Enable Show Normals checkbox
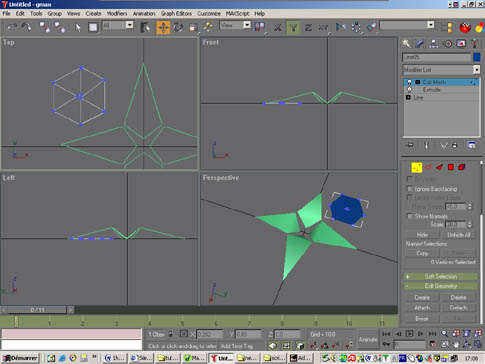This screenshot has width=485, height=364. pos(410,216)
